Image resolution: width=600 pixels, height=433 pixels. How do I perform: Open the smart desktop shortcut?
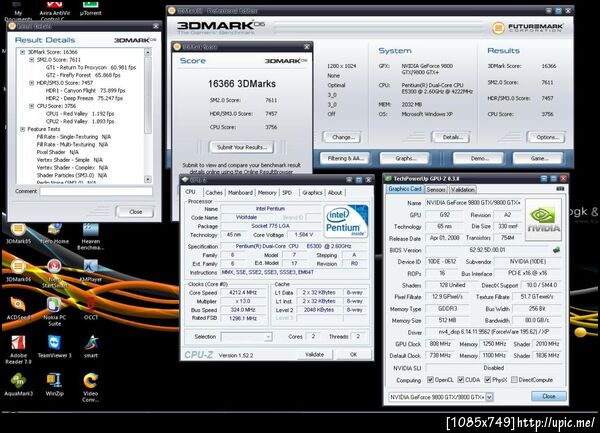point(91,346)
